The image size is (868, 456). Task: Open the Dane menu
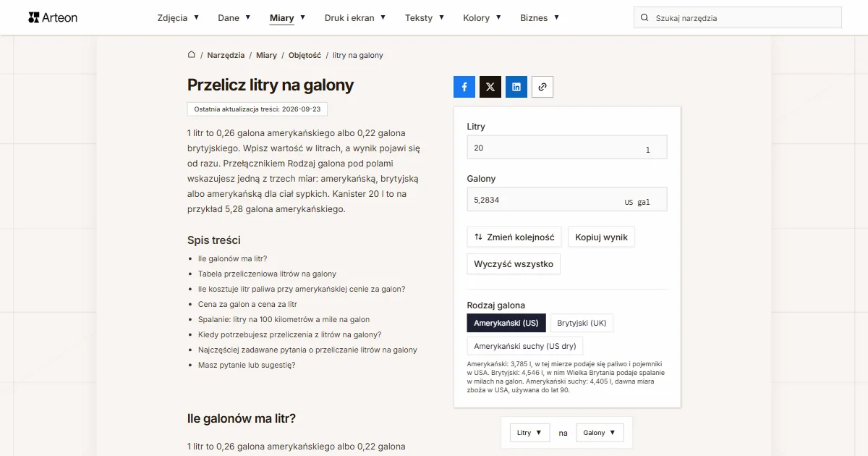click(234, 17)
